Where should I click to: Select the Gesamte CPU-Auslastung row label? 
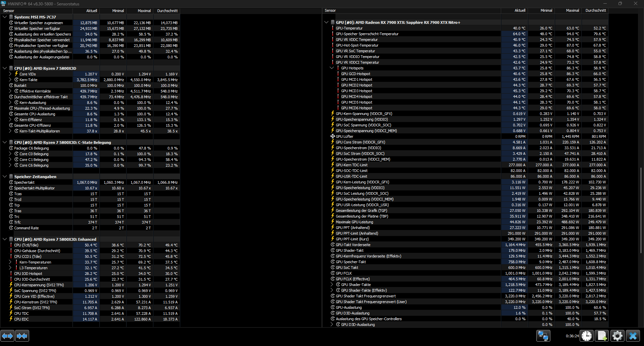35,114
